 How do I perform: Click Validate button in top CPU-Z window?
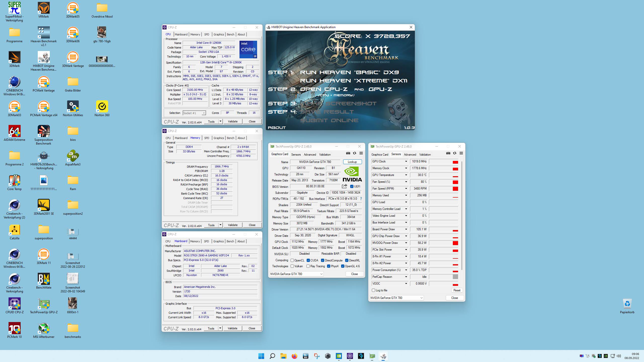point(233,121)
